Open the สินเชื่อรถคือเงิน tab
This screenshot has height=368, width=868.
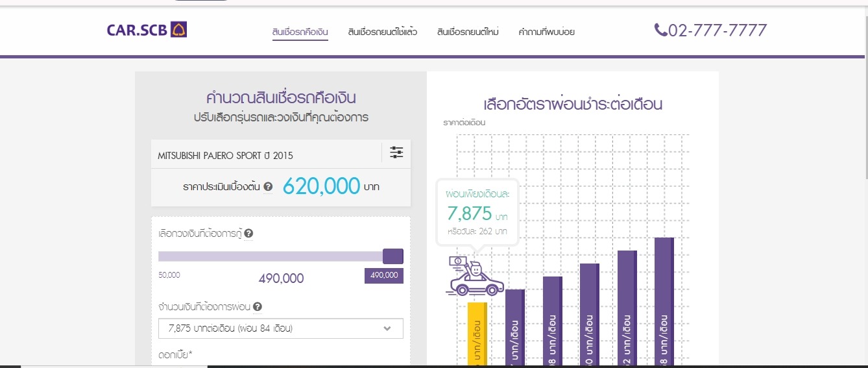[300, 32]
